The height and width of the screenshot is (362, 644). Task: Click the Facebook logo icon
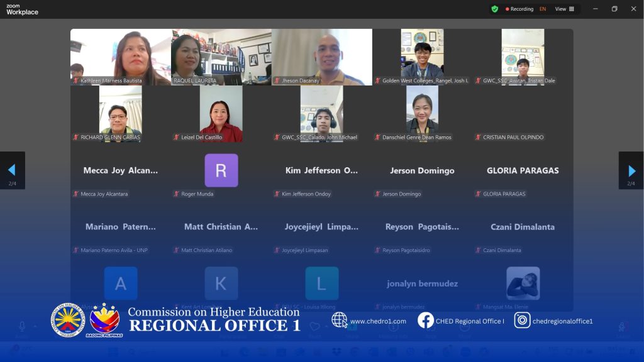click(x=426, y=320)
